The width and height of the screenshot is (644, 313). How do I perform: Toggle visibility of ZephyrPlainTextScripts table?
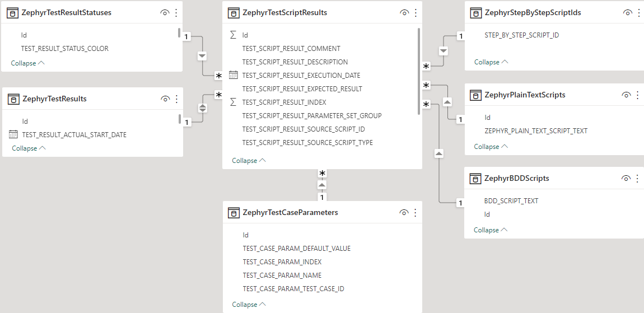[626, 95]
